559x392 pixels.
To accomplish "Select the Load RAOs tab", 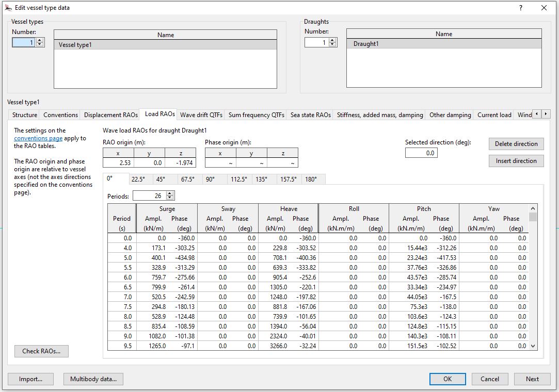I will tap(159, 114).
